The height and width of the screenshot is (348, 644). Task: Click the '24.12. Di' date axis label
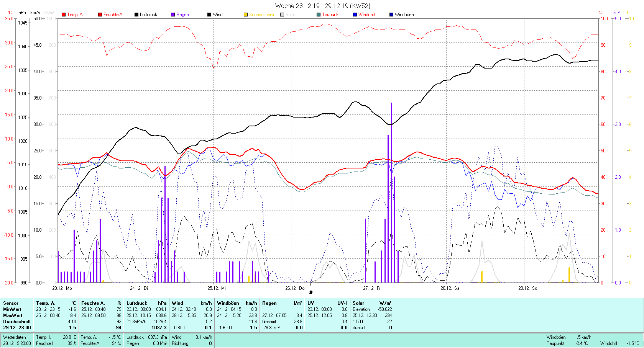139,288
